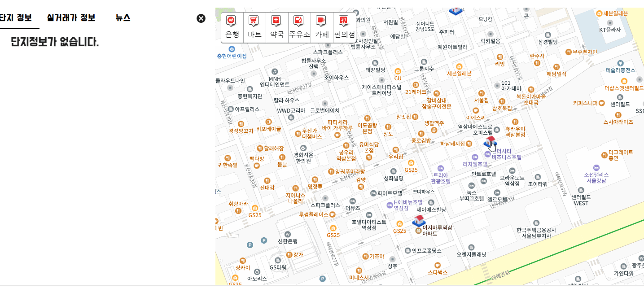Click the 101 아카데미 map label
644x288 pixels.
point(511,86)
